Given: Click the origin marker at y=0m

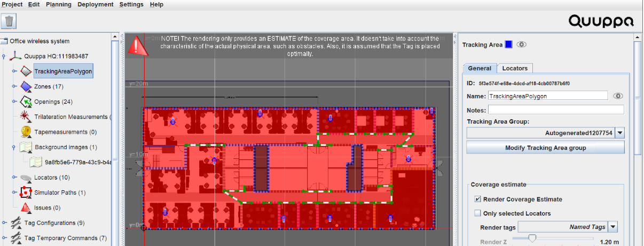Looking at the screenshot, I should click(144, 228).
